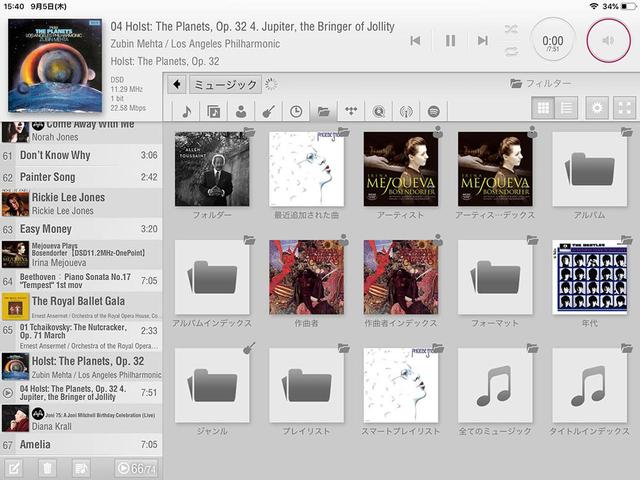The width and height of the screenshot is (640, 480).
Task: Switch to list view
Action: point(566,108)
